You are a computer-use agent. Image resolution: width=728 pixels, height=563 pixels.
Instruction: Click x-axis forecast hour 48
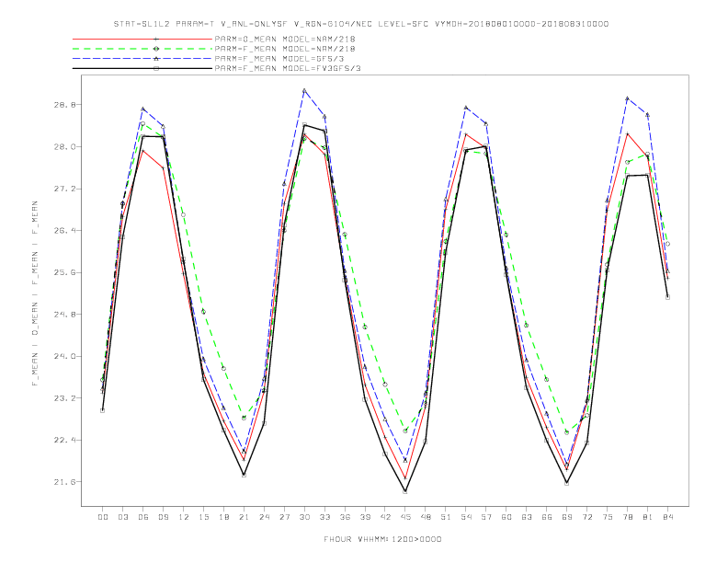[x=426, y=517]
